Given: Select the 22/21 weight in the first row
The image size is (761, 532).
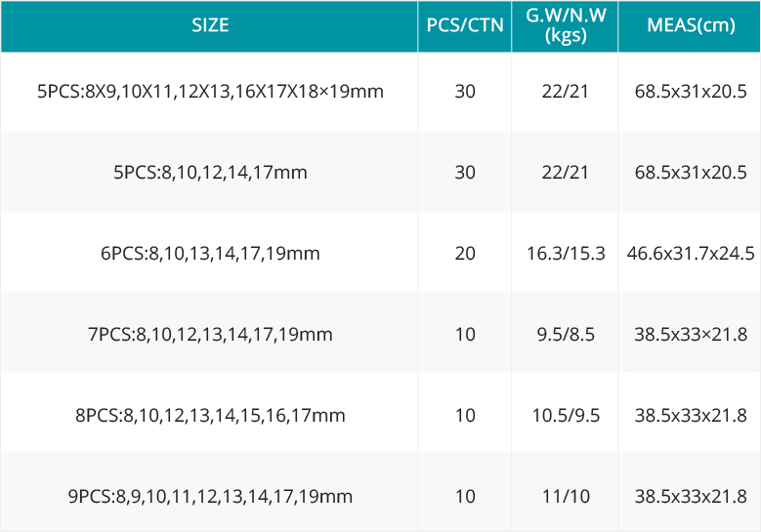Looking at the screenshot, I should click(566, 92).
